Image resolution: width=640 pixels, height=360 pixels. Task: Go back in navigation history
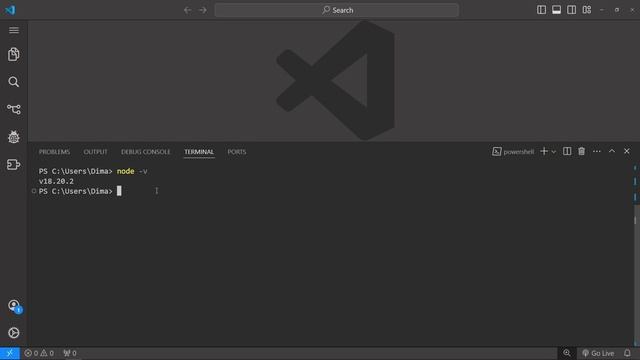187,10
